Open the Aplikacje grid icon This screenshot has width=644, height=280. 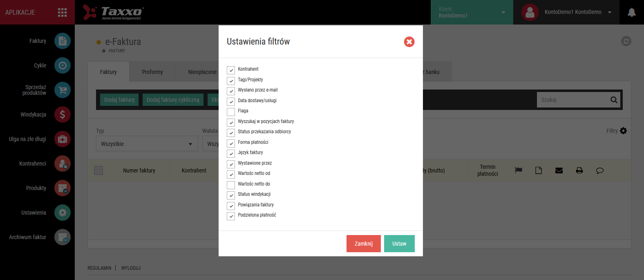(x=63, y=12)
